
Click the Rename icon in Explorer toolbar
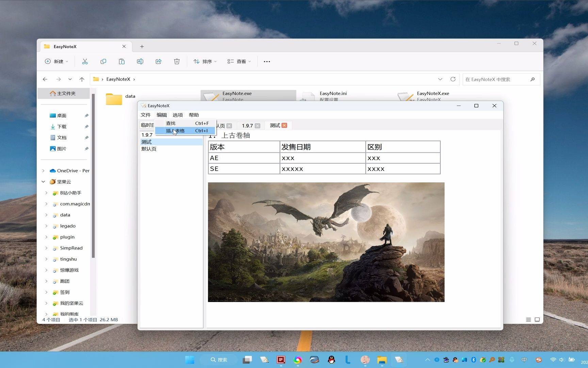coord(140,61)
